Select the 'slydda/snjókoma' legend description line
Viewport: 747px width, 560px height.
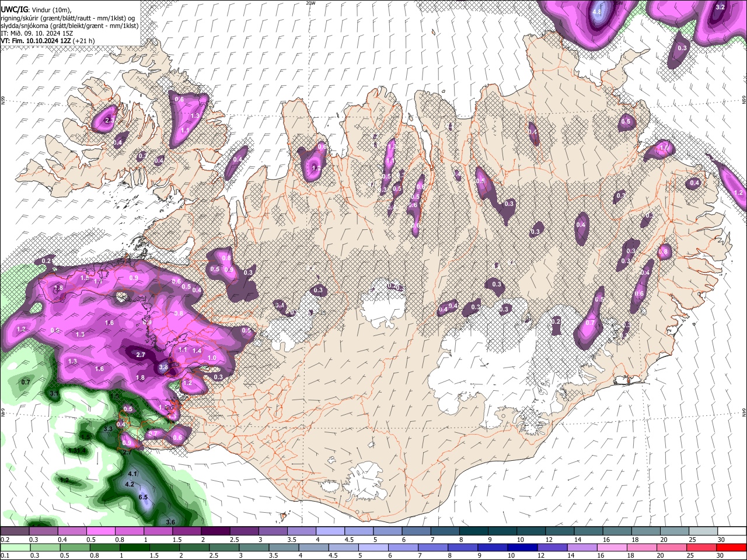coord(69,26)
